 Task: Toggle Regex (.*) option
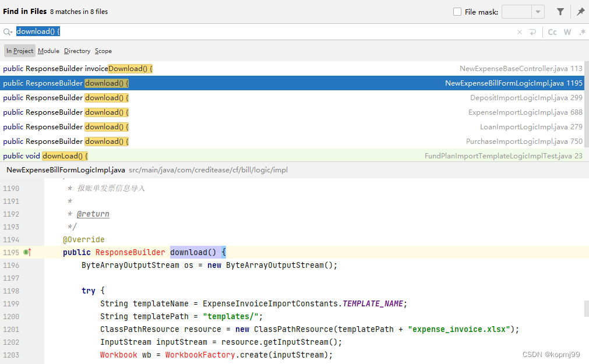click(582, 32)
